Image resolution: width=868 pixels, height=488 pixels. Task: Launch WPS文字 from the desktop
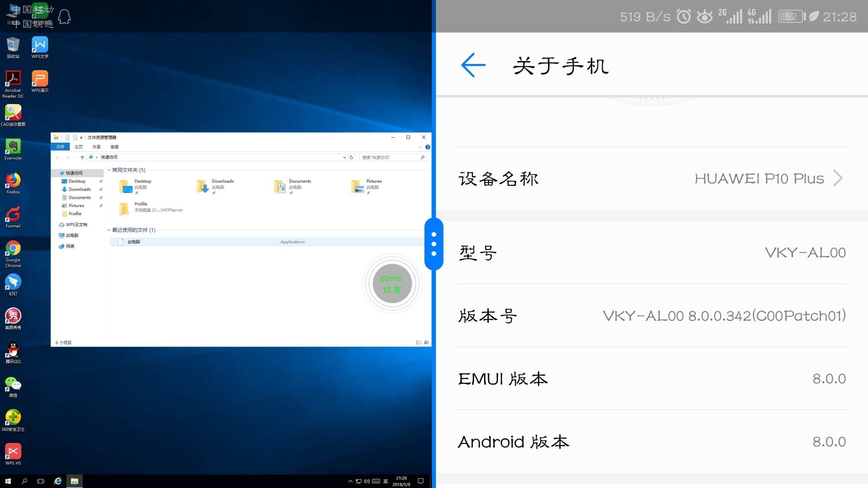(40, 48)
